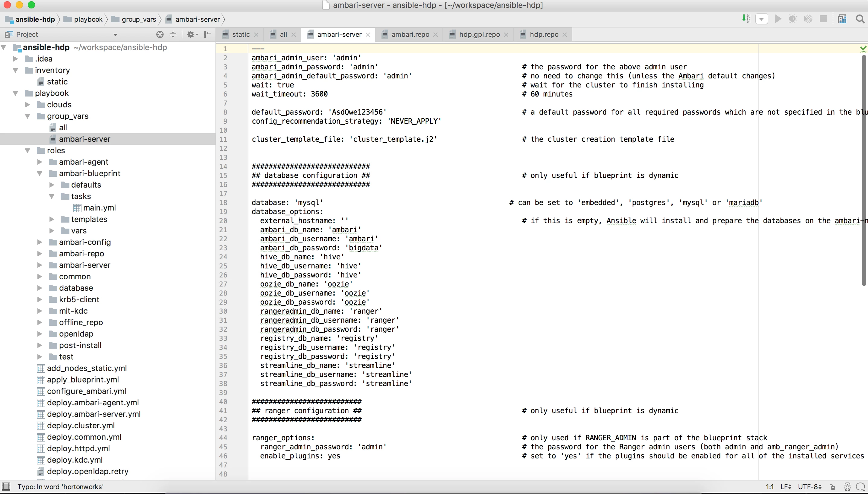Click the UTF-8 encoding selector
The height and width of the screenshot is (494, 868).
[809, 487]
